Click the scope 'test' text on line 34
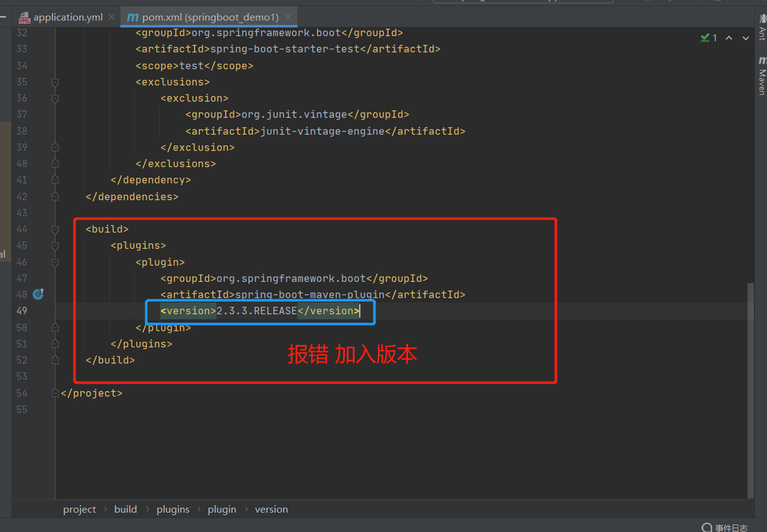Viewport: 767px width, 532px height. 191,65
